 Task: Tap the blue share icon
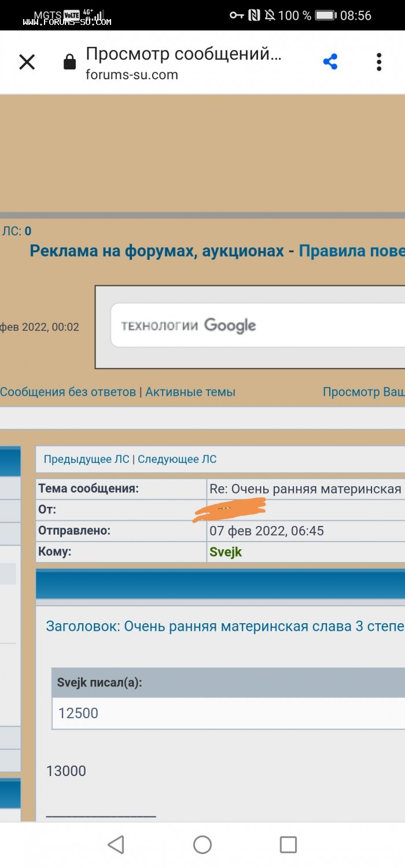coord(330,62)
